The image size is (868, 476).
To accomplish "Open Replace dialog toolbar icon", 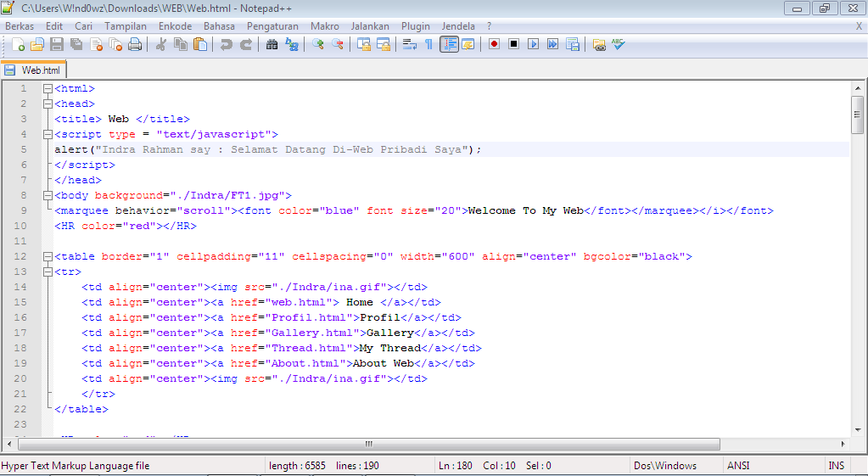I will (292, 44).
